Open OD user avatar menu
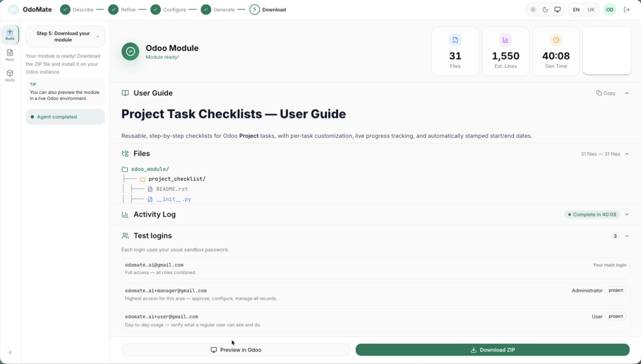Viewport: 641px width, 364px height. coord(610,10)
